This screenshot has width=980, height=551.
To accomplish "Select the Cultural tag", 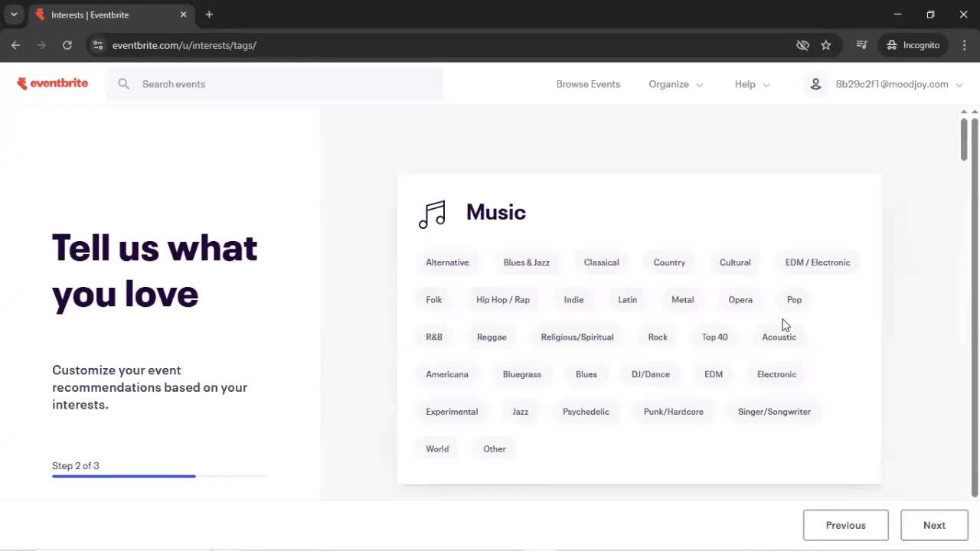I will 735,262.
